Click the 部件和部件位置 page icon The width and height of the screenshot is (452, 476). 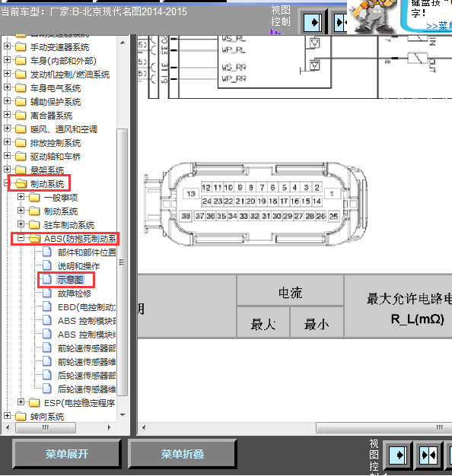pyautogui.click(x=46, y=252)
